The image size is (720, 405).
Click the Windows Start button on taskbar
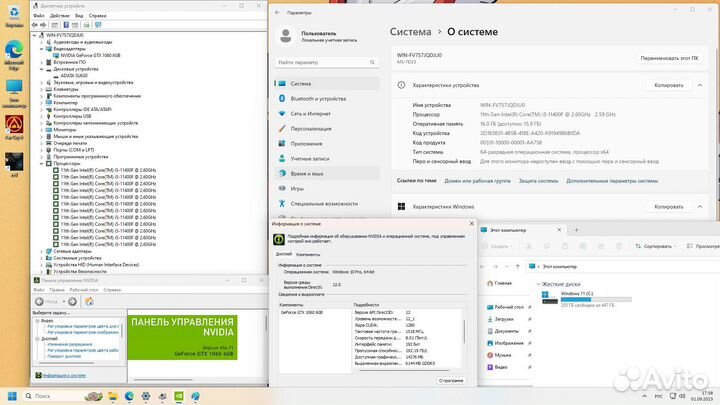[x=12, y=396]
